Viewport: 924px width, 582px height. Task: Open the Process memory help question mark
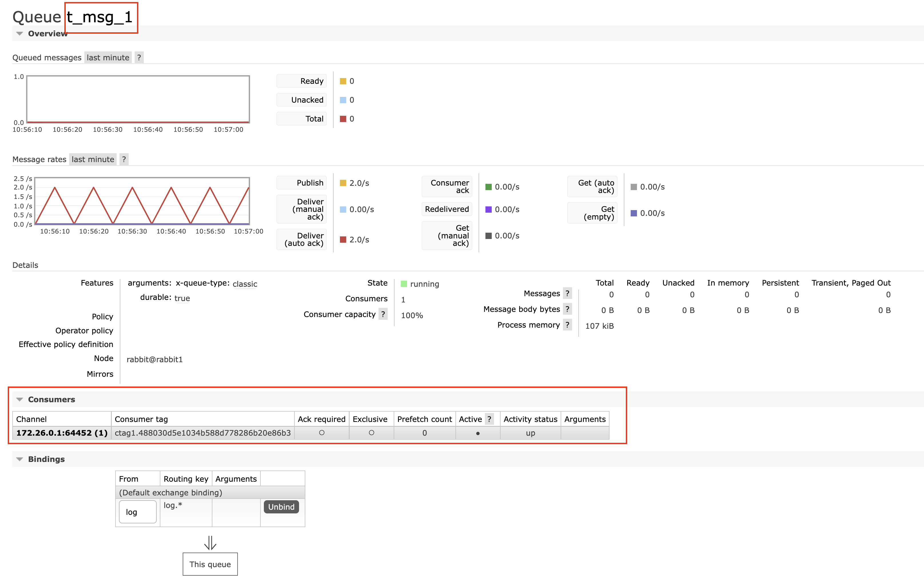point(567,325)
